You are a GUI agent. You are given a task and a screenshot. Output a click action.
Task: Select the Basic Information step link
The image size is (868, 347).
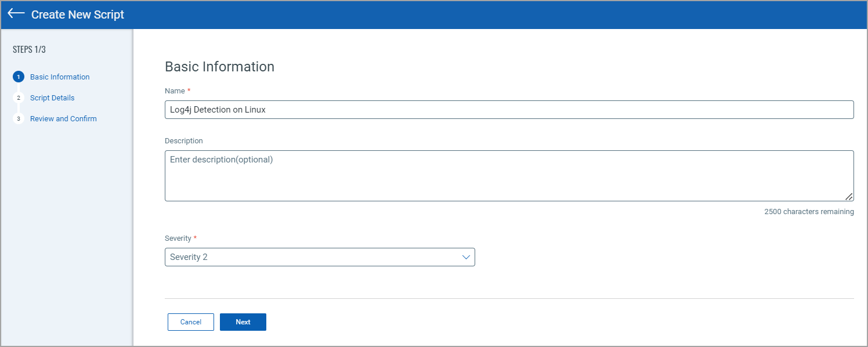[x=60, y=77]
